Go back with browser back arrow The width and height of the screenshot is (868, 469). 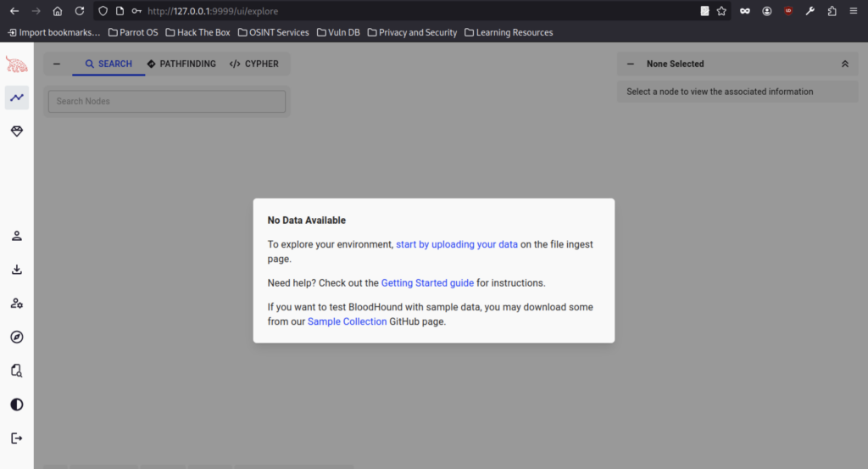pos(14,11)
